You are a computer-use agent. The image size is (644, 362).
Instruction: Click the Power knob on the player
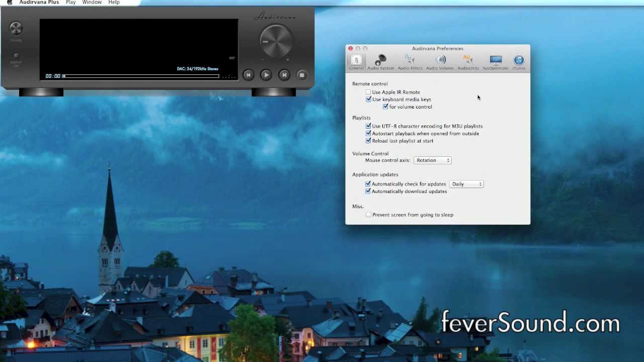tap(16, 28)
